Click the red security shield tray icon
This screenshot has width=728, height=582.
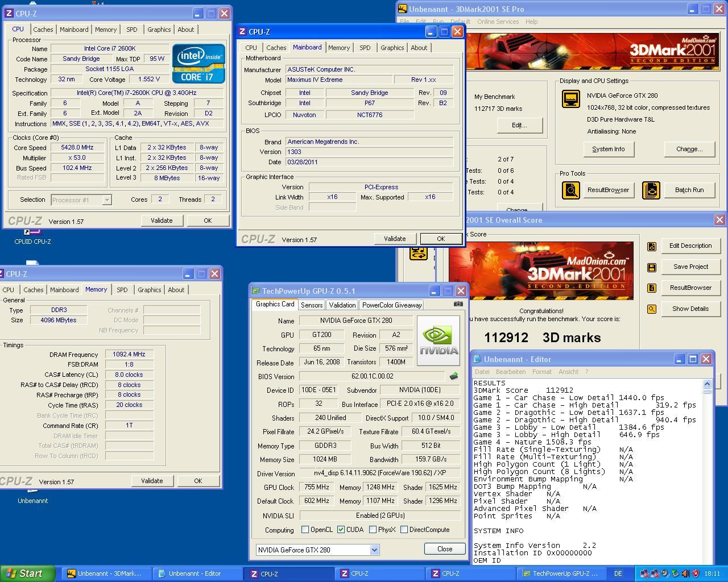pos(696,573)
